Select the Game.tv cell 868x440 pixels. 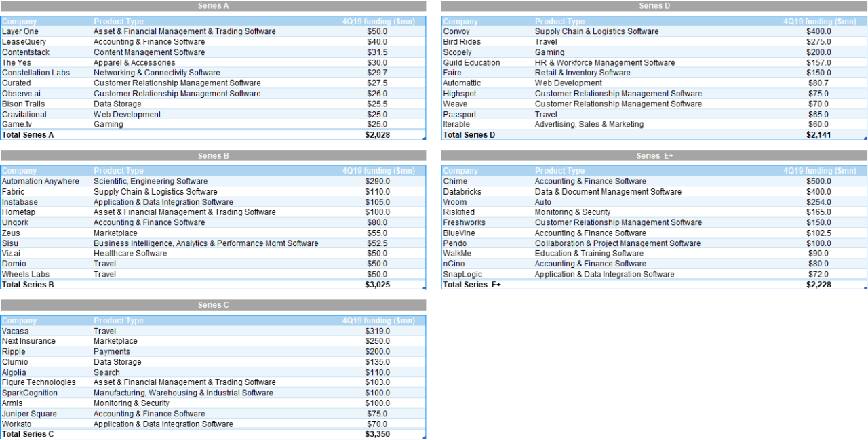(x=18, y=125)
